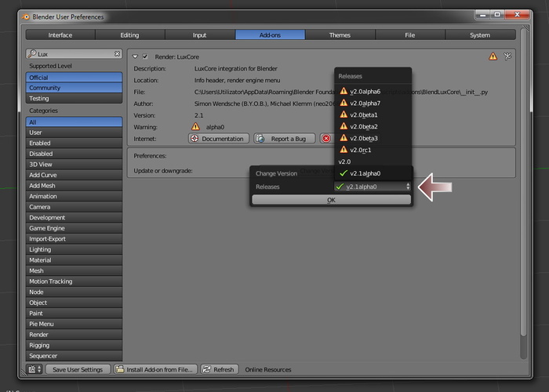Select the Import-Export category
This screenshot has width=549, height=392.
74,239
